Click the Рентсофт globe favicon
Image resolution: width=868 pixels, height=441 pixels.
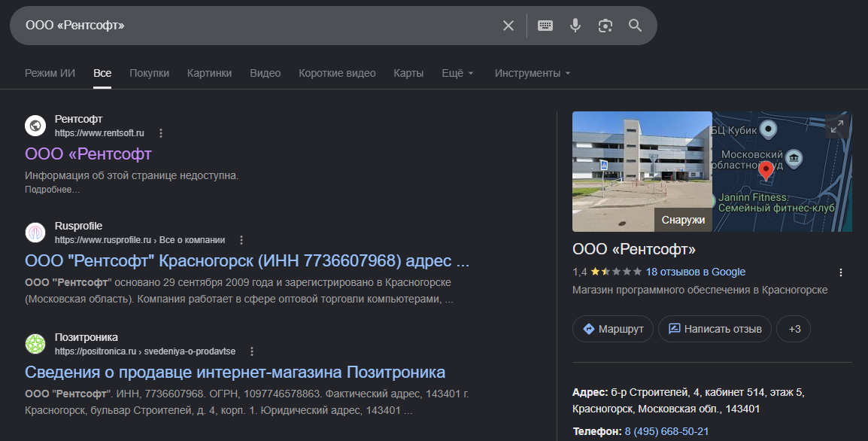(35, 126)
